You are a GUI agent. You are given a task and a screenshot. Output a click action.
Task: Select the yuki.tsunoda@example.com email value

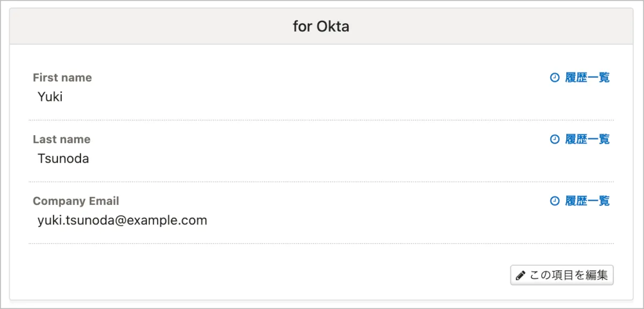point(122,220)
